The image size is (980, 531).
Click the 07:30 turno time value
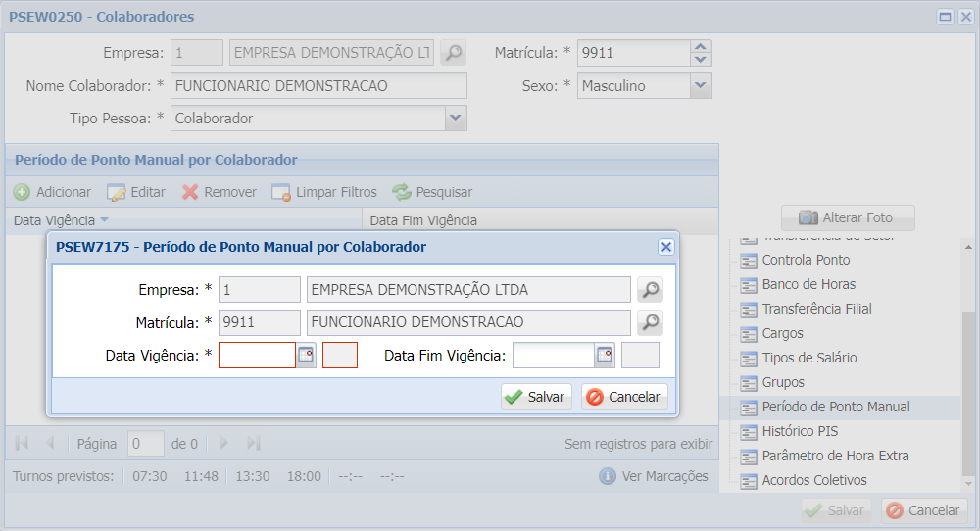tap(149, 476)
